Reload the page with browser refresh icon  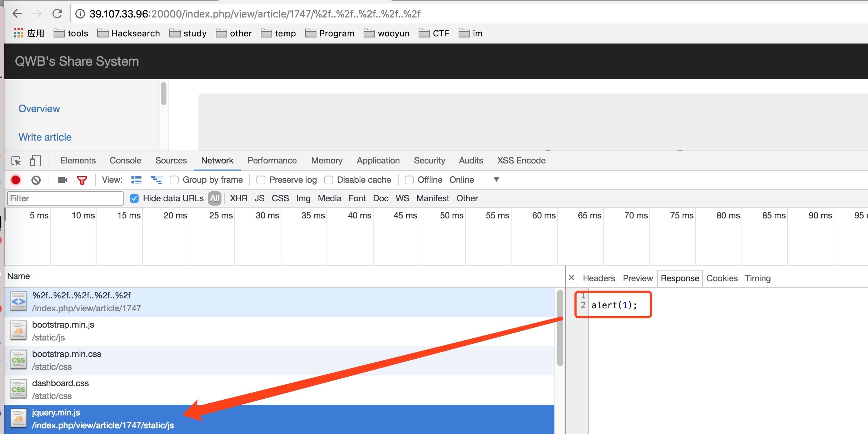coord(57,14)
